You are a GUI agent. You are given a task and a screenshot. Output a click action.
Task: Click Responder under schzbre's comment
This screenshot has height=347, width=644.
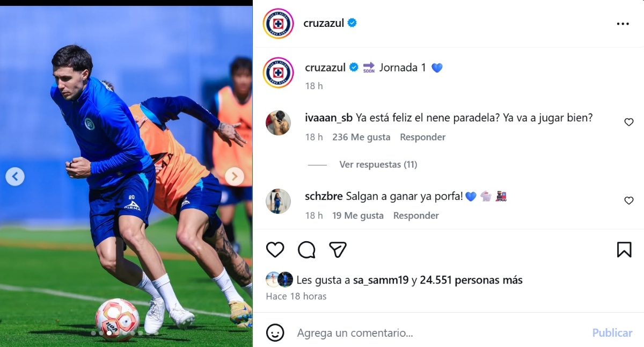pos(416,215)
